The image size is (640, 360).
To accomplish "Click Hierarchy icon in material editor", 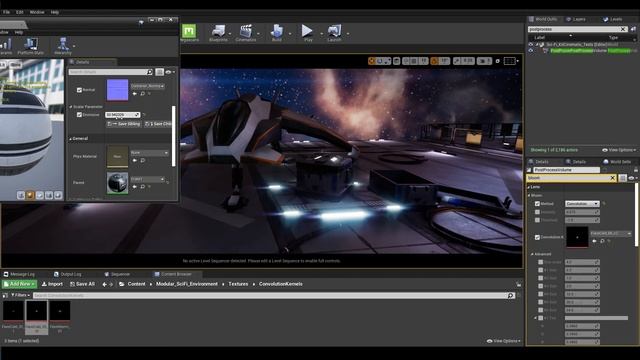I will click(63, 44).
